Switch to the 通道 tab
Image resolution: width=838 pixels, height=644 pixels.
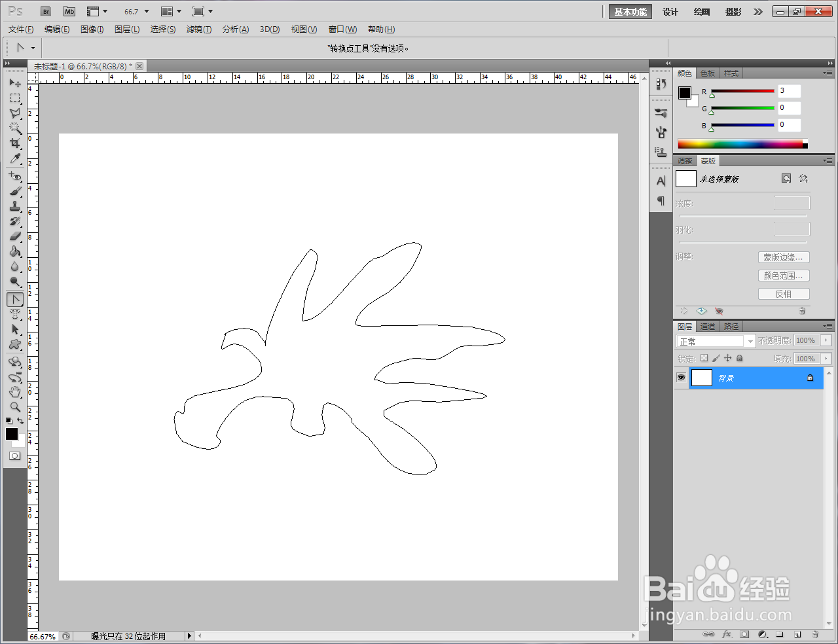click(x=708, y=327)
